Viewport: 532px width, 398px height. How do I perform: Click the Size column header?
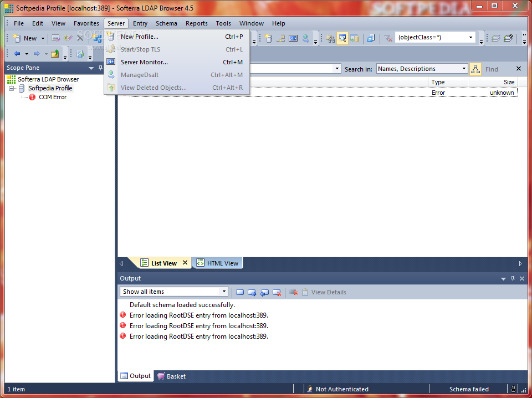[494, 82]
